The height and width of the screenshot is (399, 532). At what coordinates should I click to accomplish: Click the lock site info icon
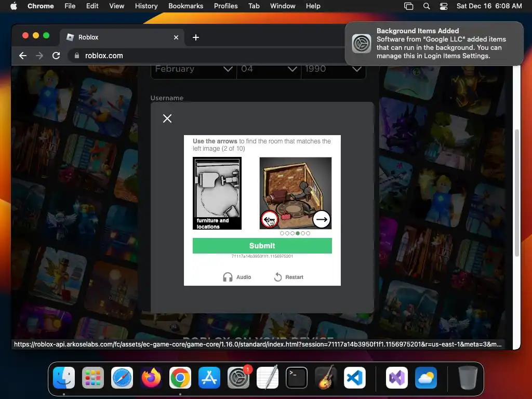click(77, 56)
